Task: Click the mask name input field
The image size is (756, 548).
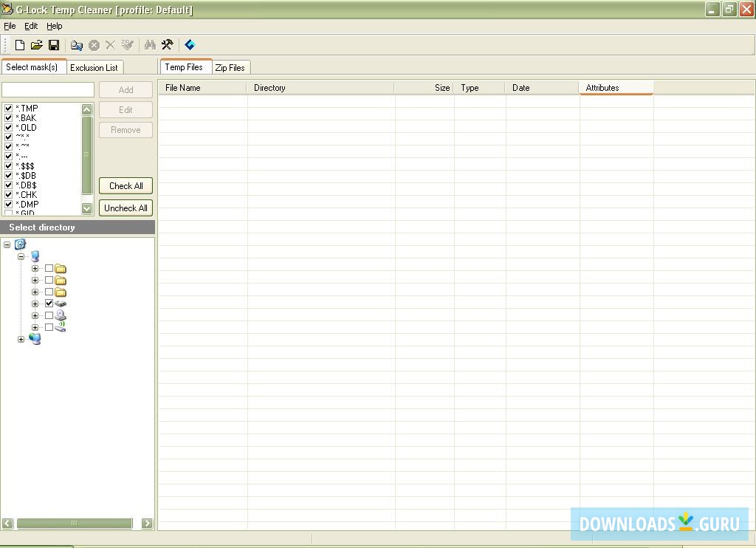Action: 48,90
